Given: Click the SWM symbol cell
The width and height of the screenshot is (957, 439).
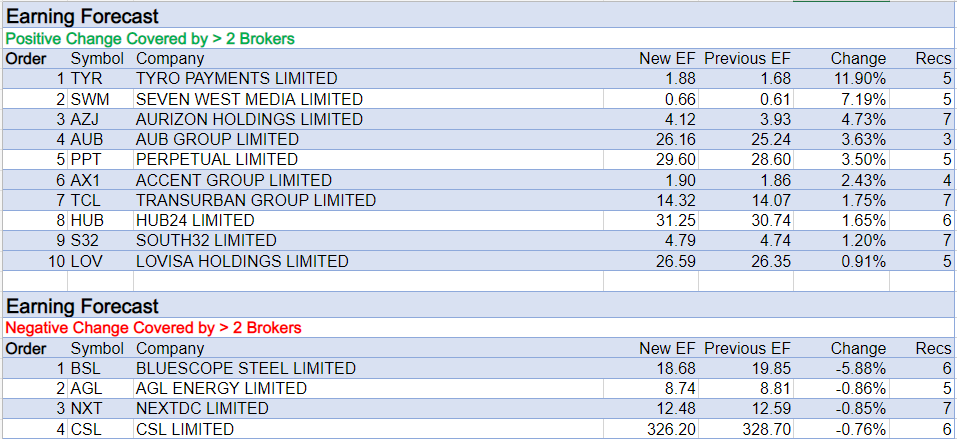Looking at the screenshot, I should pos(90,99).
